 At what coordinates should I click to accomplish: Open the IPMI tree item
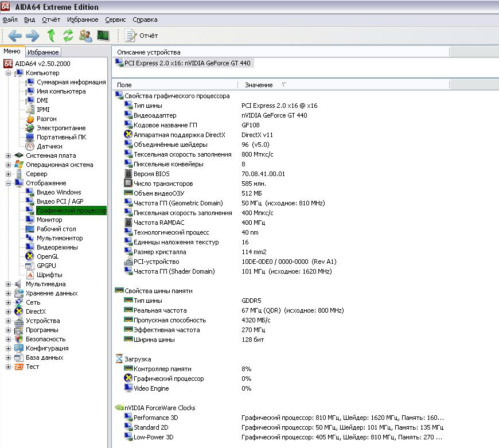click(x=43, y=110)
